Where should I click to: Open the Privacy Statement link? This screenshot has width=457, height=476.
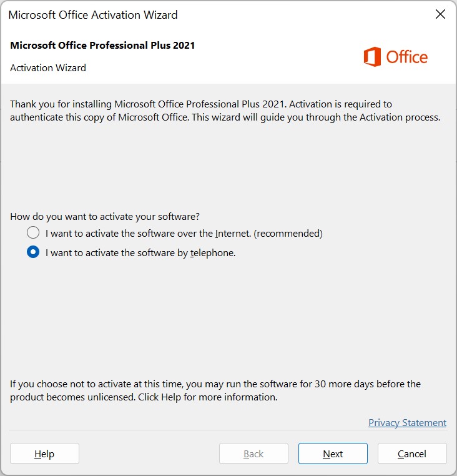(x=407, y=422)
